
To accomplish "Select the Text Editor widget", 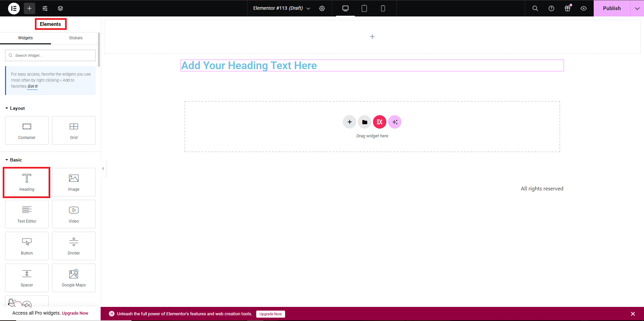I will 27,214.
